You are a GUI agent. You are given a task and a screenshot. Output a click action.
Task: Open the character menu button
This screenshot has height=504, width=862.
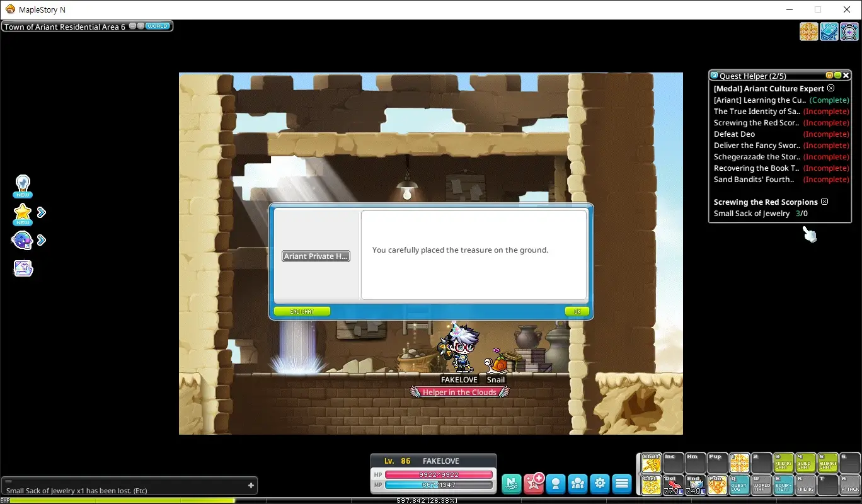click(x=556, y=483)
